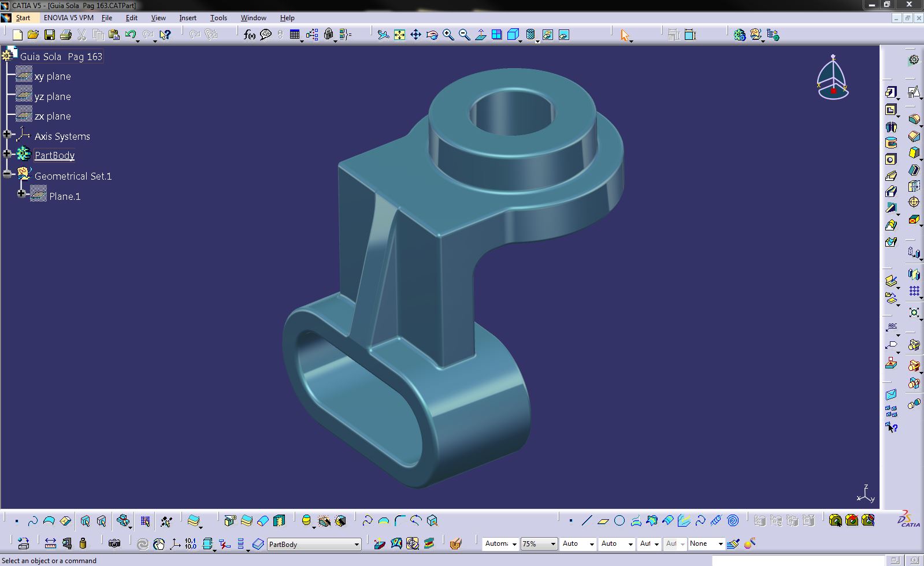Click the compass manipulator in the 3D view
Viewport: 924px width, 566px height.
click(x=833, y=78)
